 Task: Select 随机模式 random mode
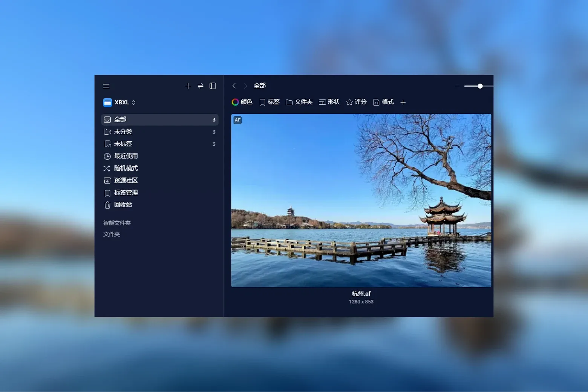126,168
